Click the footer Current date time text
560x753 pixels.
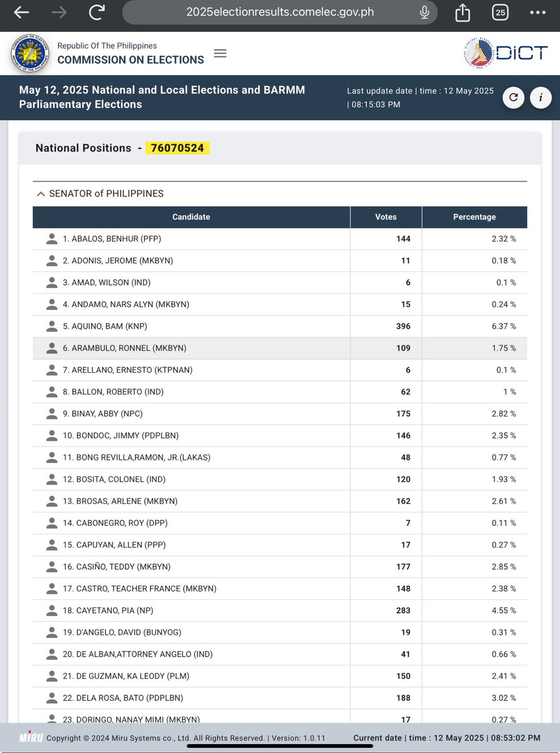pos(446,738)
